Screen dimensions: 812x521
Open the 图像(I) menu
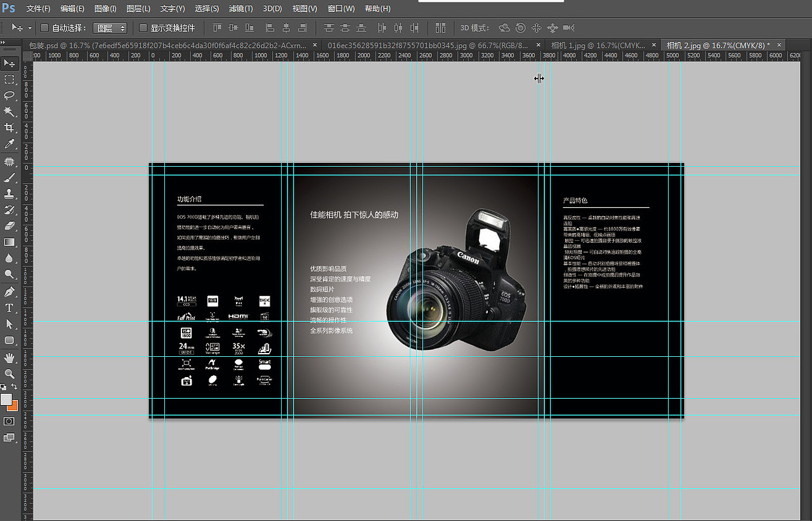[x=105, y=9]
